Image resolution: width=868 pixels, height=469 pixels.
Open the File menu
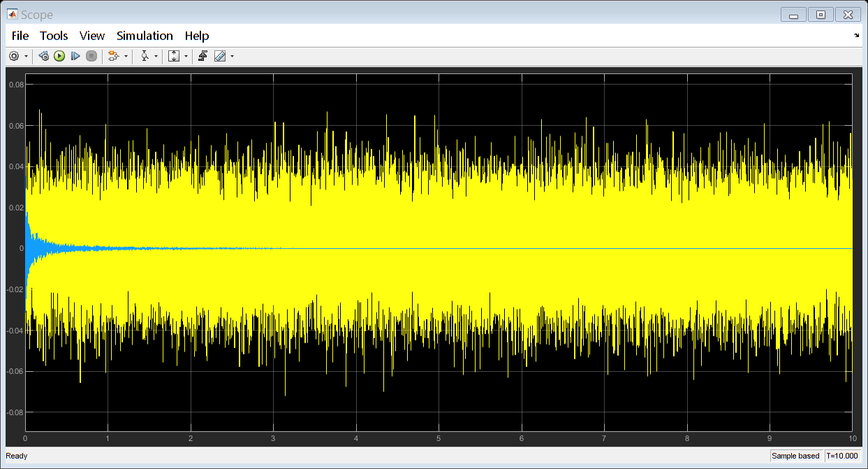click(20, 36)
